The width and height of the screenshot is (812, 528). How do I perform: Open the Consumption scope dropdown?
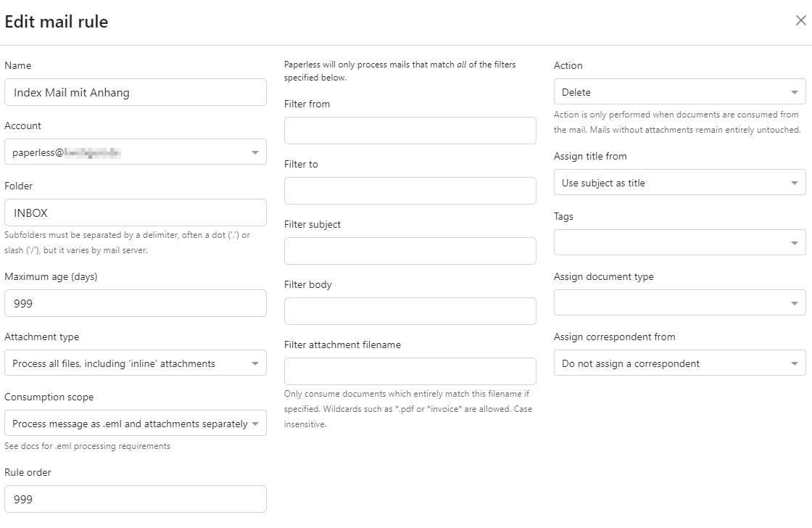[136, 423]
